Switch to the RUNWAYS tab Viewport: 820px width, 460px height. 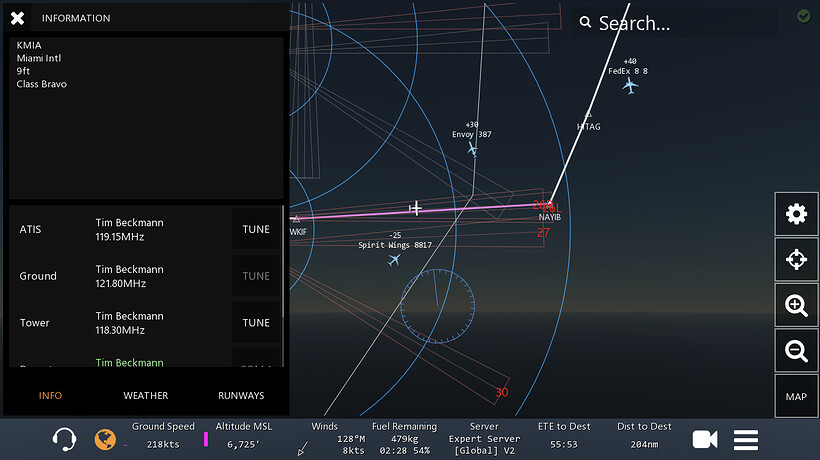tap(241, 395)
